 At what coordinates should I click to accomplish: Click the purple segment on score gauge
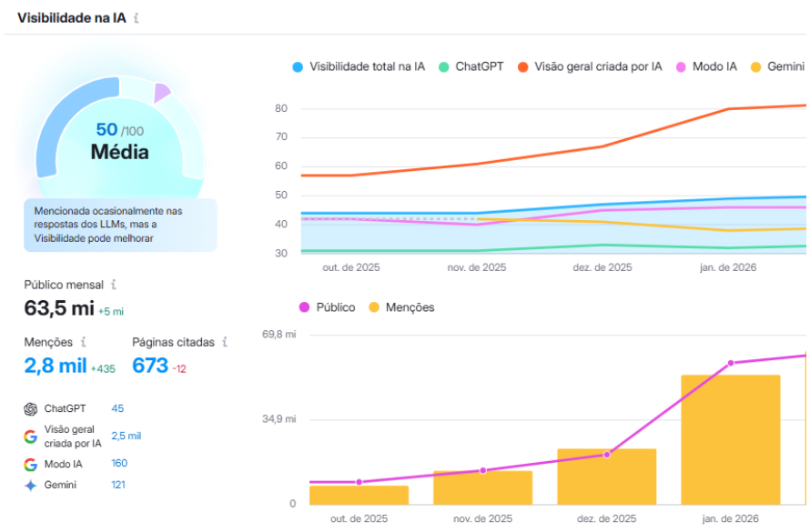(x=162, y=92)
